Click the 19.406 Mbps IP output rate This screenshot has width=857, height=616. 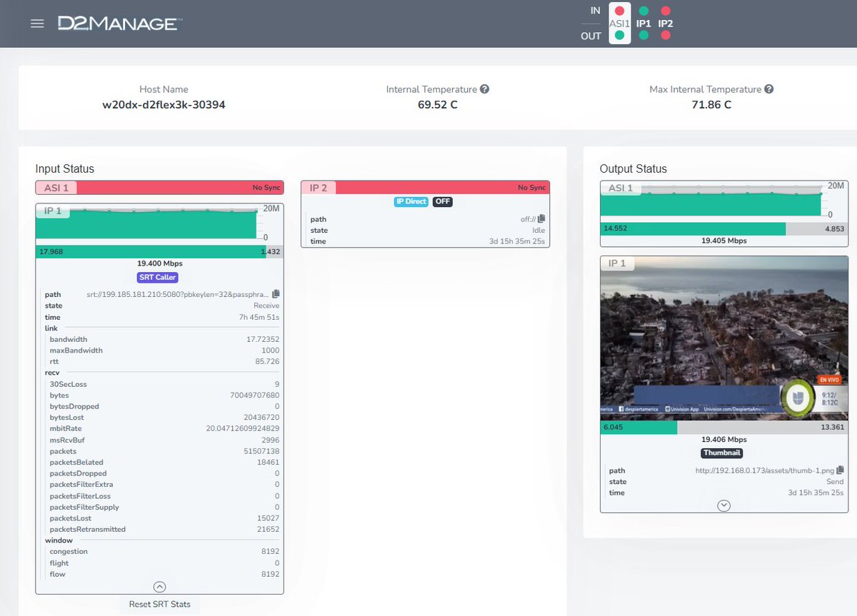pyautogui.click(x=724, y=440)
